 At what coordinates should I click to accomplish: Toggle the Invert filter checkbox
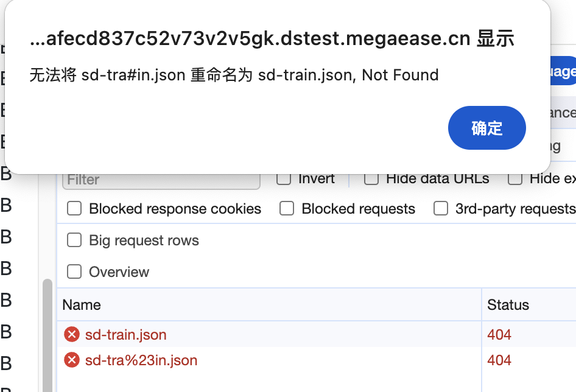pyautogui.click(x=284, y=178)
